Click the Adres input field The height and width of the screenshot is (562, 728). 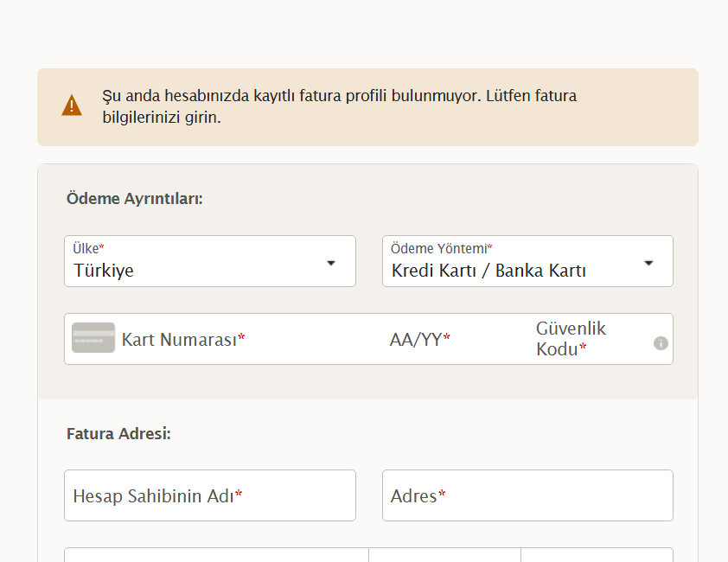[527, 495]
